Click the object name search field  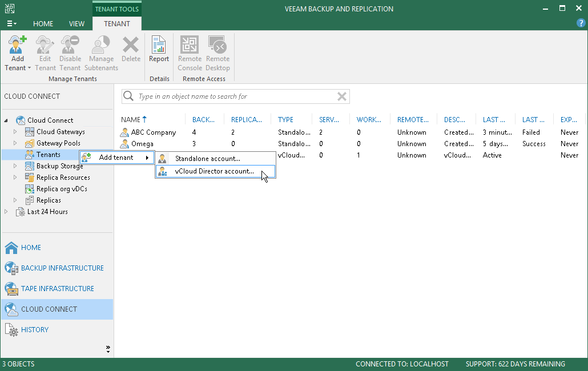point(236,96)
